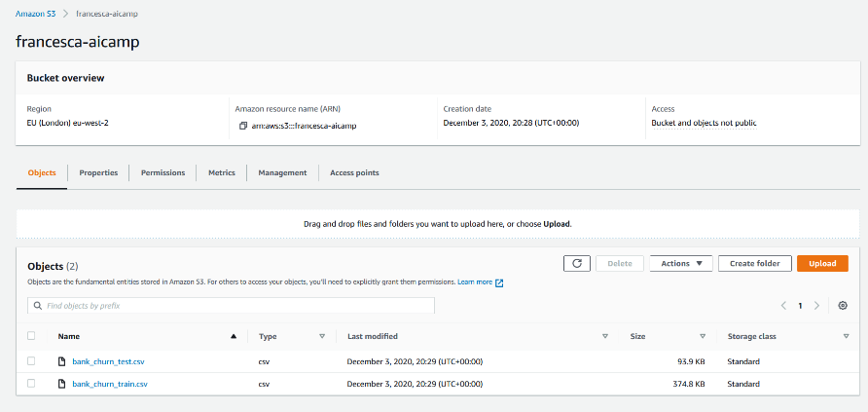This screenshot has width=868, height=412.
Task: Click the 93.9 KB size cell
Action: (x=689, y=361)
